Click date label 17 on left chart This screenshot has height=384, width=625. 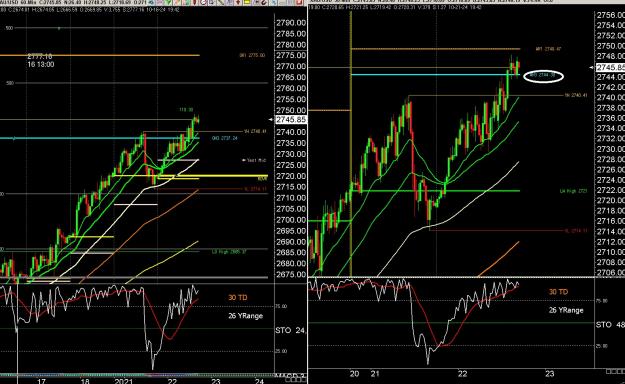point(41,381)
